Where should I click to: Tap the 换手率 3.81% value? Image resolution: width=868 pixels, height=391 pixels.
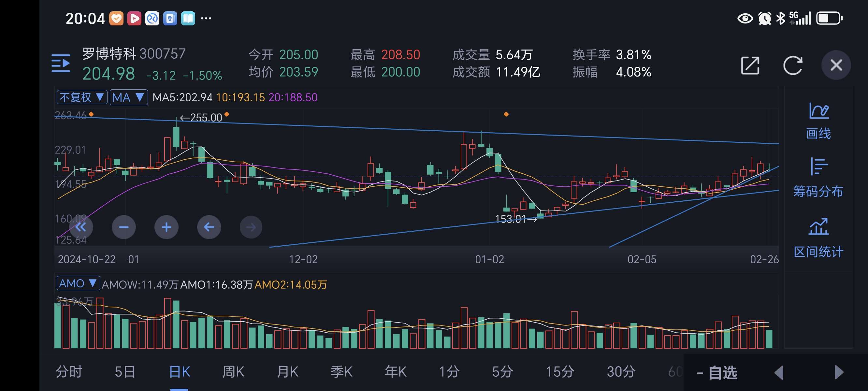tap(633, 55)
